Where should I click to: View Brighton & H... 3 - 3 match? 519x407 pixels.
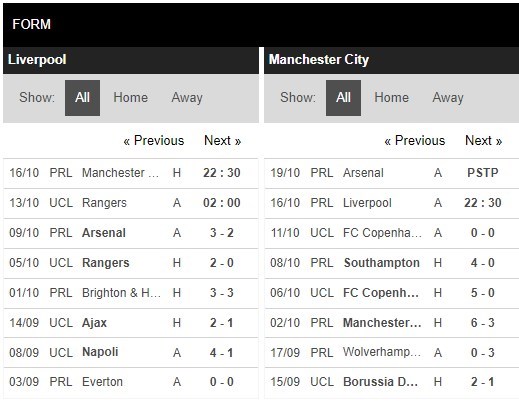pos(131,293)
